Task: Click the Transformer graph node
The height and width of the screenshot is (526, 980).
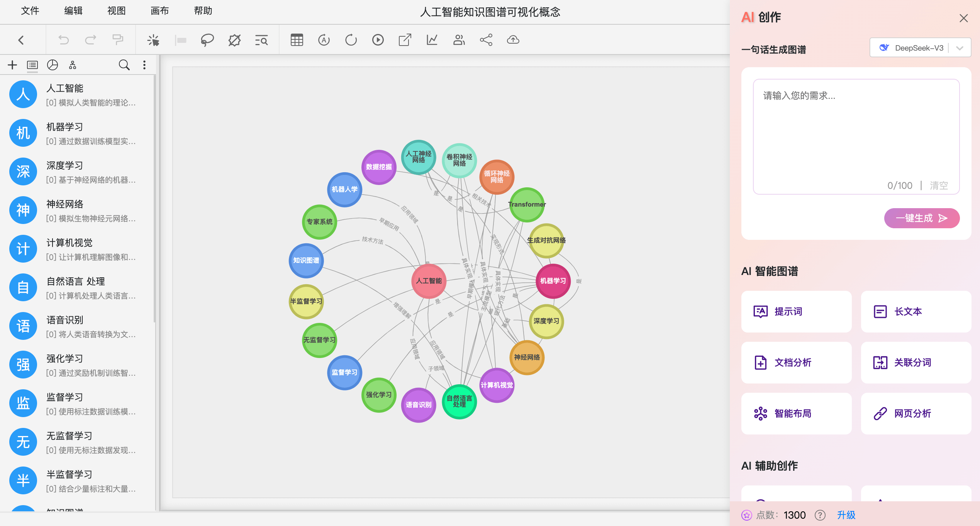Action: pyautogui.click(x=527, y=204)
